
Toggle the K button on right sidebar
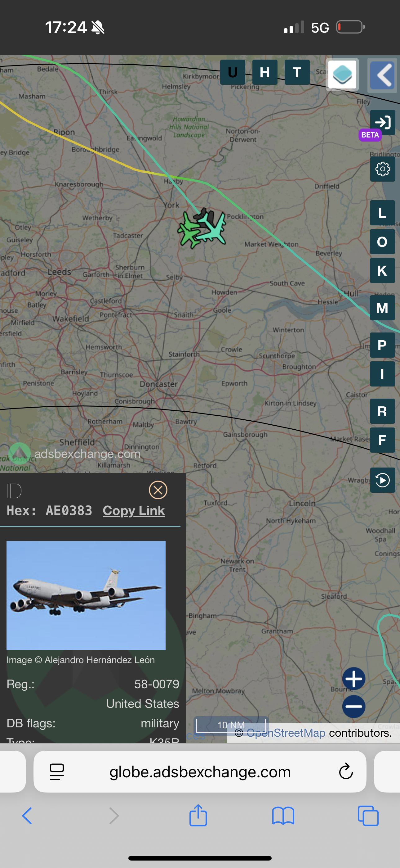point(383,271)
